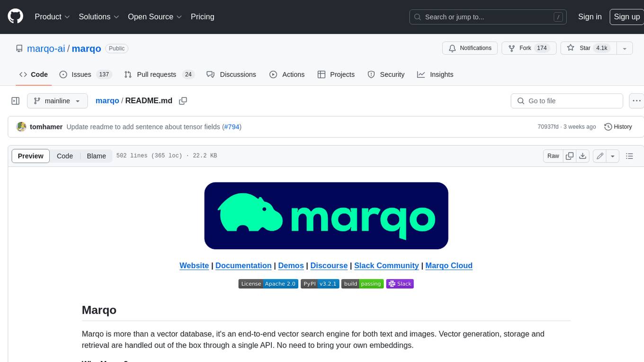Open the Slack Community link
Screen dimensions: 644x362
[386, 265]
